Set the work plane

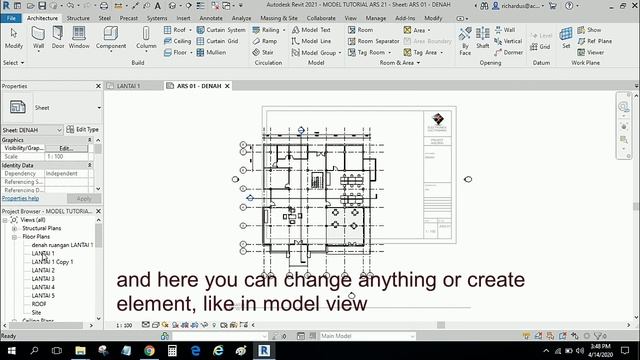pyautogui.click(x=566, y=38)
